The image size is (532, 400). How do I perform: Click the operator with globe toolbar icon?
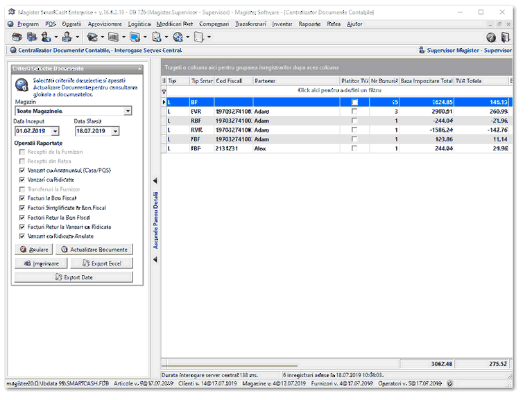[46, 37]
